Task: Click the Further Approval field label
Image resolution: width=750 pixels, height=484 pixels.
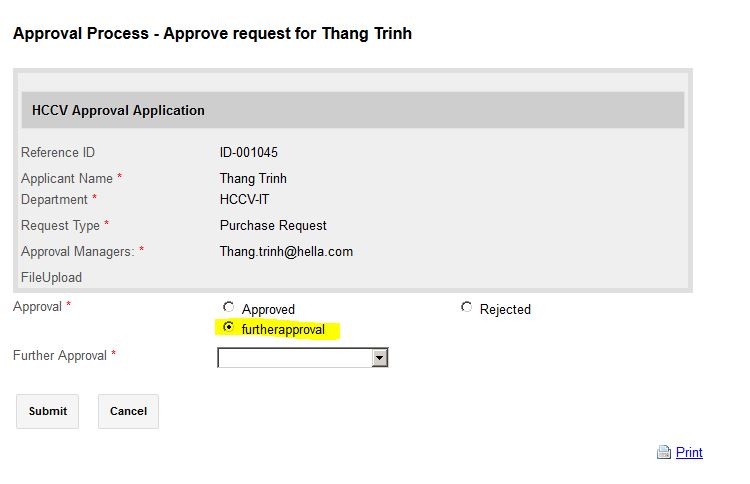Action: 60,355
